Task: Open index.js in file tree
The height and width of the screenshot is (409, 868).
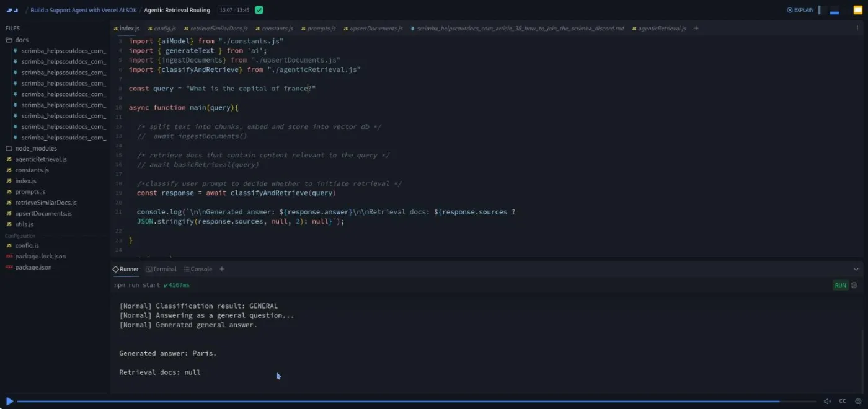Action: (25, 181)
